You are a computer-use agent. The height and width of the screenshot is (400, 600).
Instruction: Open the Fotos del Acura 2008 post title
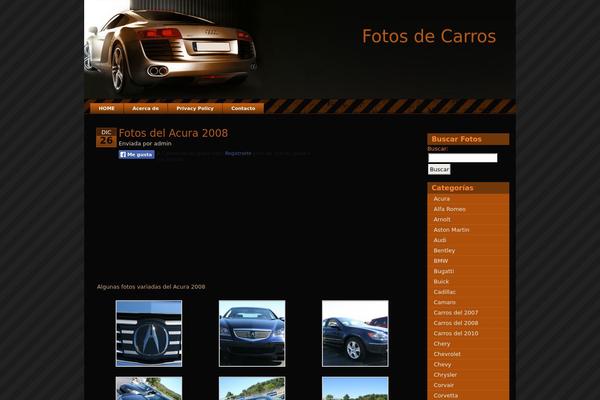pyautogui.click(x=173, y=133)
